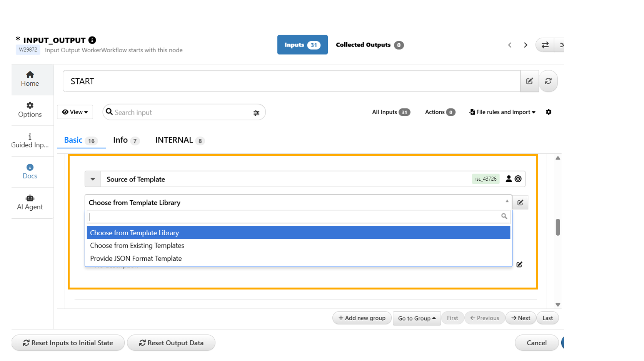Open the settings gear near File rules

click(549, 112)
